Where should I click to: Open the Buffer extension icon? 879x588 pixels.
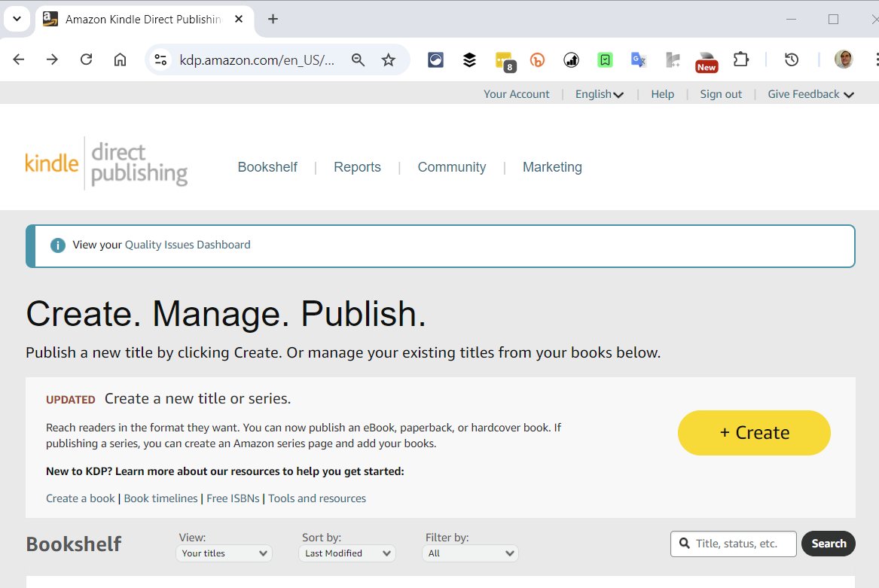click(469, 59)
